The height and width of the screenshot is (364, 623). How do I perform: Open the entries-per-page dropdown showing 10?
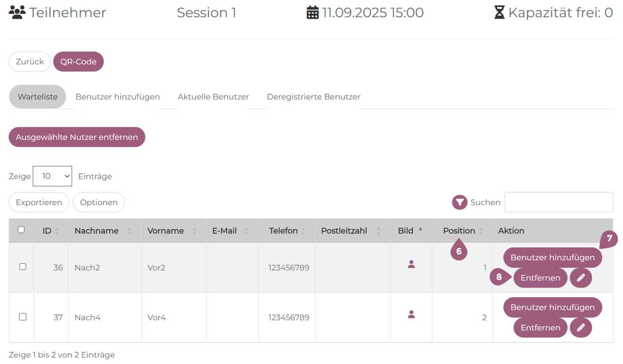52,176
